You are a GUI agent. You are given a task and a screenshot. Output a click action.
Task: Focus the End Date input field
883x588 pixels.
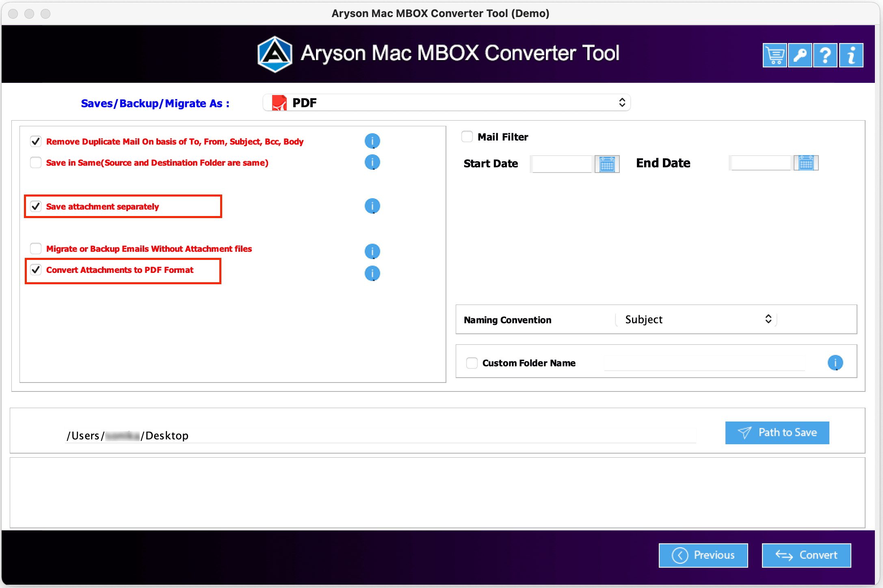pyautogui.click(x=761, y=163)
